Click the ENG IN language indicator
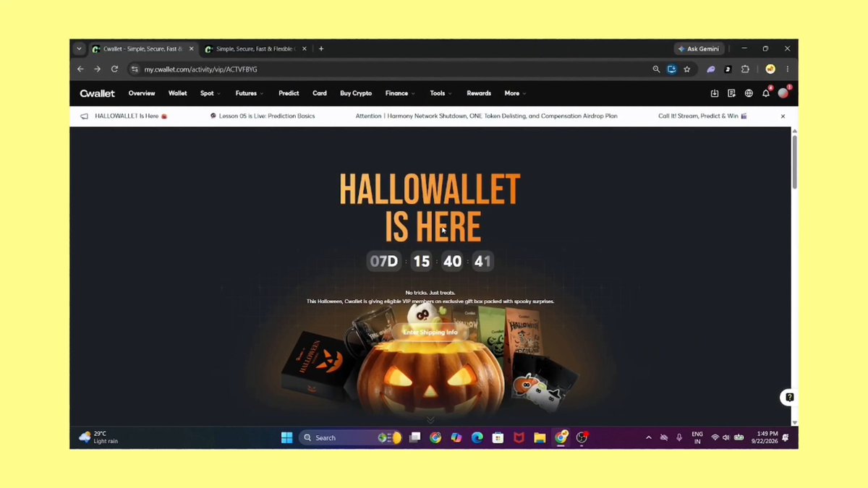The width and height of the screenshot is (868, 488). click(697, 437)
